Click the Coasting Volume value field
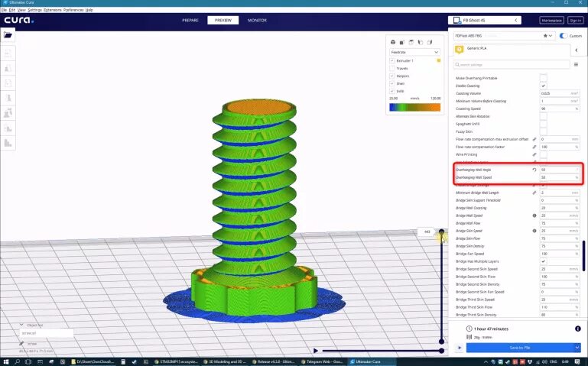Viewport: 588px width, 366px height. point(560,93)
